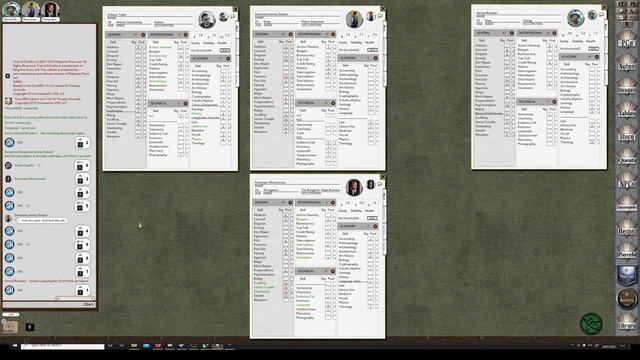Collapse TECHNICAL section on Detective Dalton's sheet
Viewport: 640px width, 360px height.
pyautogui.click(x=333, y=103)
